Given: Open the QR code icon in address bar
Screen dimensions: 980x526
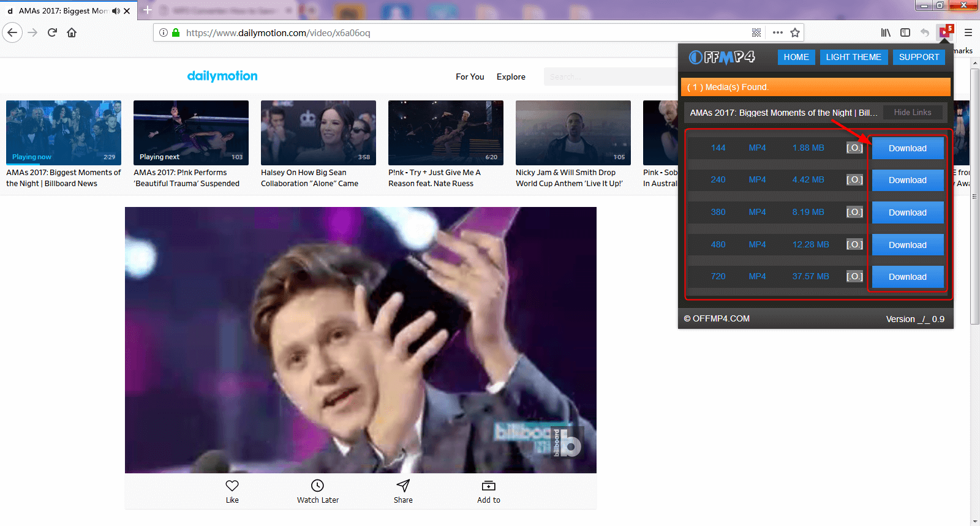Looking at the screenshot, I should tap(756, 32).
